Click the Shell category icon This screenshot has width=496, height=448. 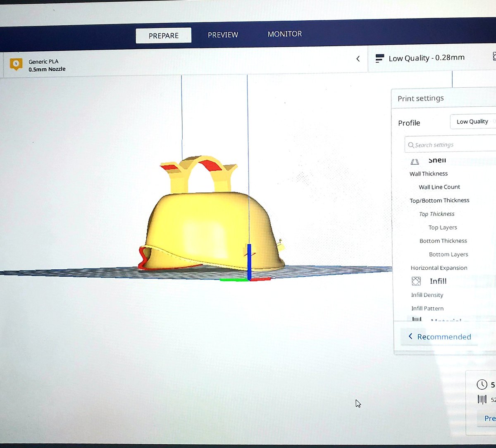[415, 161]
